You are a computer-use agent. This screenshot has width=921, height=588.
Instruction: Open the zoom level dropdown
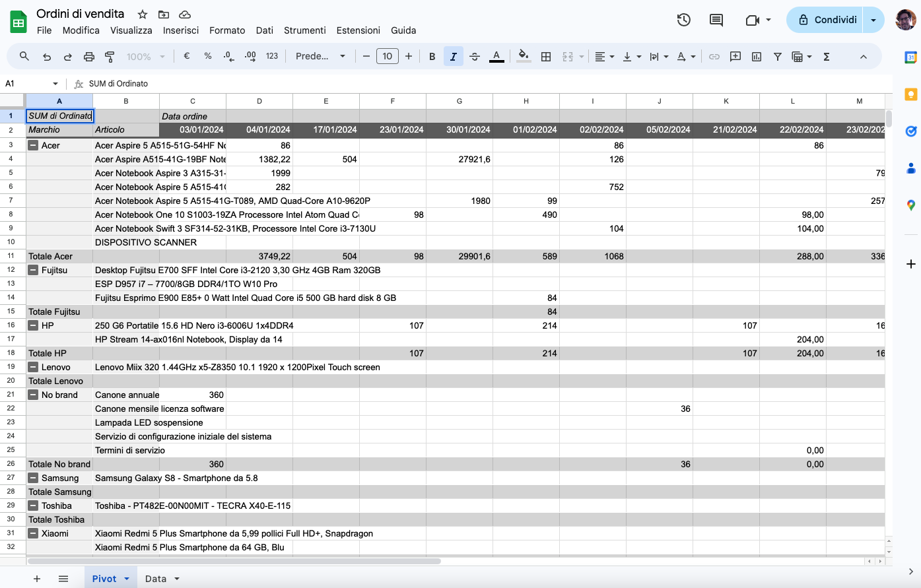pos(146,57)
